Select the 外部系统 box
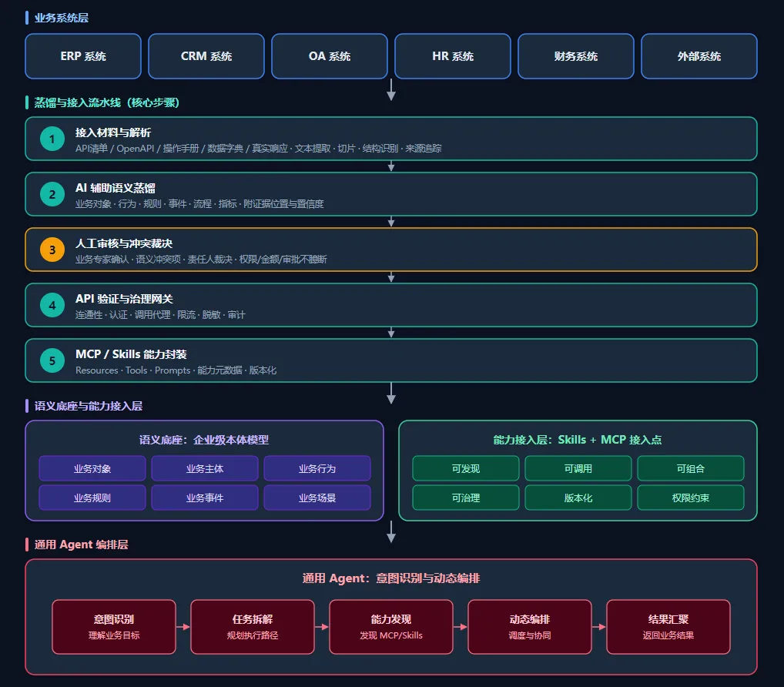Viewport: 784px width, 687px height. point(699,56)
